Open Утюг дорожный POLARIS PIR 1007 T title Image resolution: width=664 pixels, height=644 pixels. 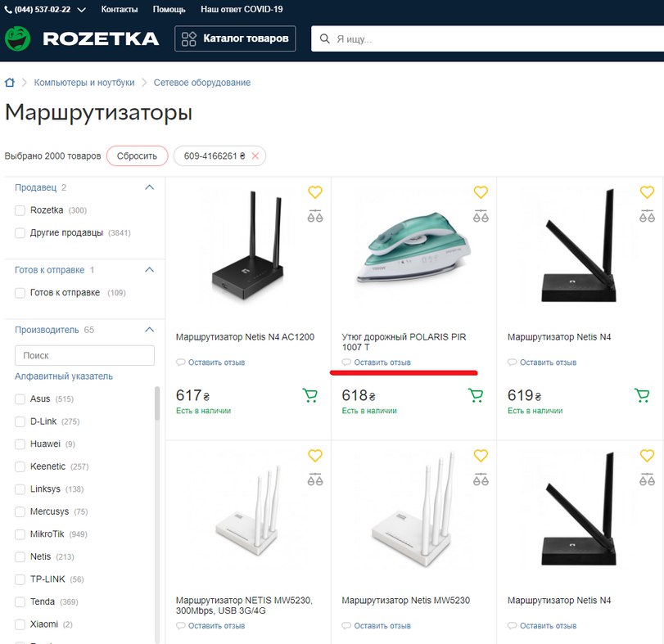coord(404,342)
